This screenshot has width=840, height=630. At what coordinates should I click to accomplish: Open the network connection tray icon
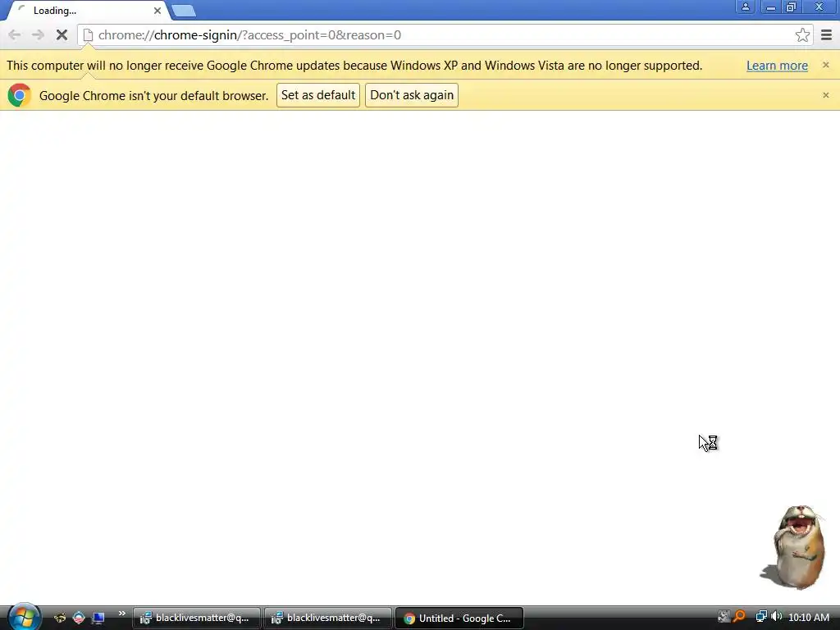[x=760, y=617]
